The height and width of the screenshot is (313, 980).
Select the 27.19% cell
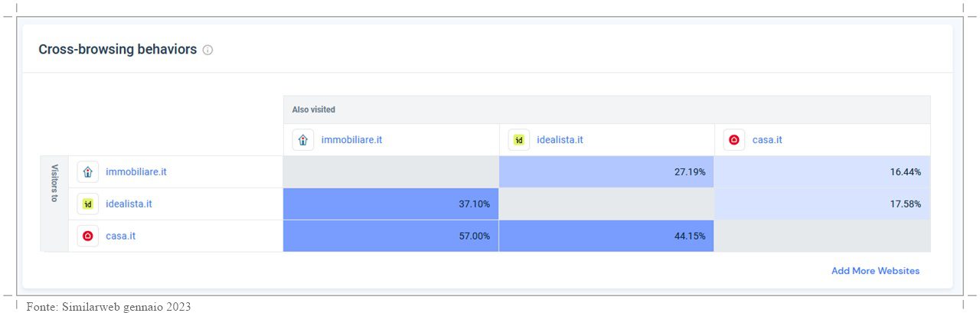coord(606,172)
